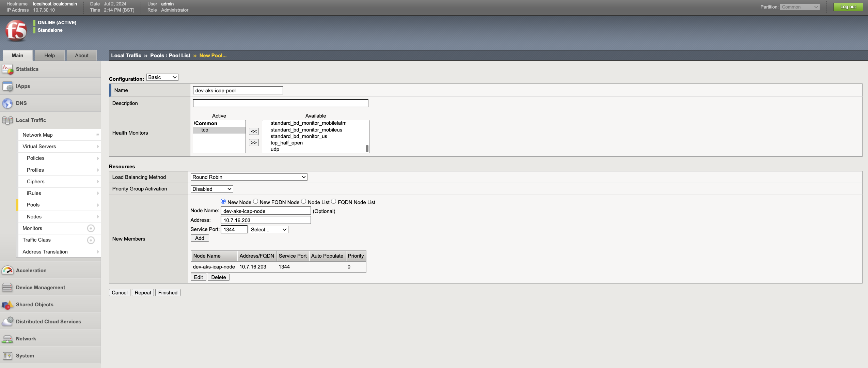868x368 pixels.
Task: Switch to the Help tab
Action: point(49,56)
